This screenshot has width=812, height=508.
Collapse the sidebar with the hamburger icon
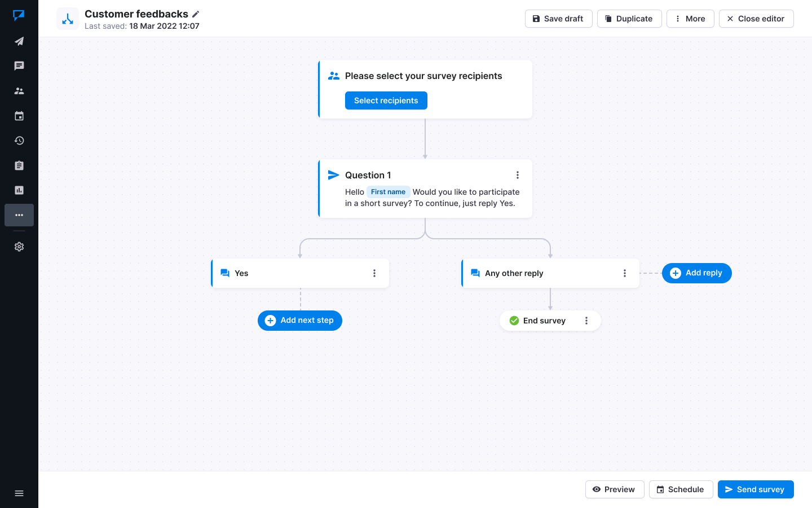point(19,493)
